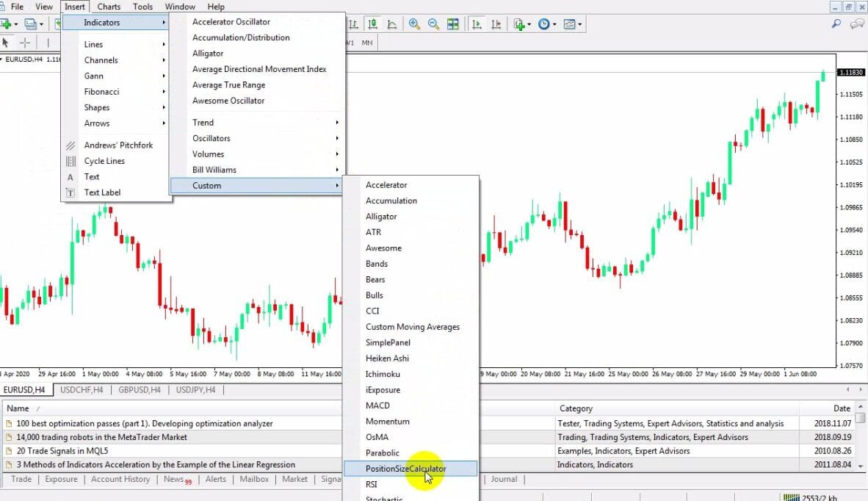This screenshot has height=501, width=868.
Task: Open the 20 Trade Signals in MQL5 article
Action: [62, 451]
